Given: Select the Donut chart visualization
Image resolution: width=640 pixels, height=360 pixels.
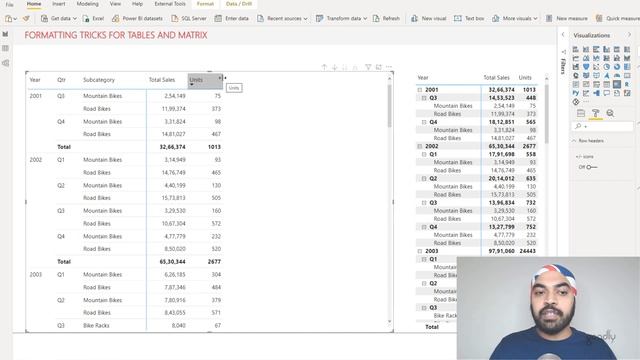Looking at the screenshot, I should pyautogui.click(x=617, y=67).
